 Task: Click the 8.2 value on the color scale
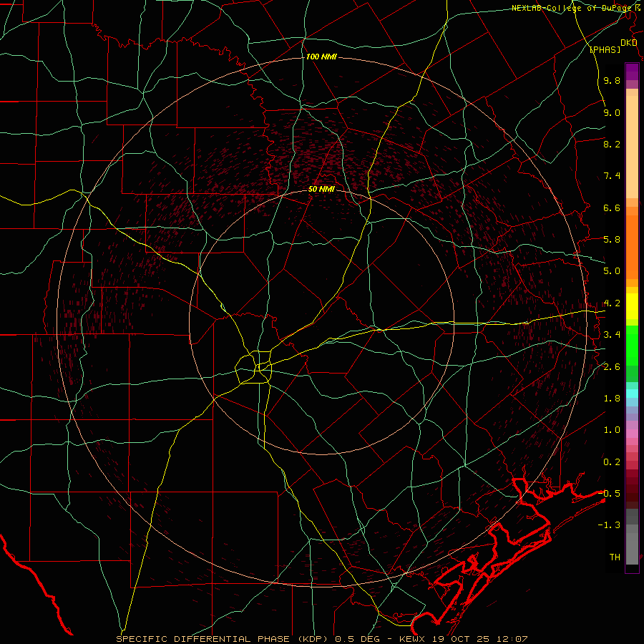(612, 144)
